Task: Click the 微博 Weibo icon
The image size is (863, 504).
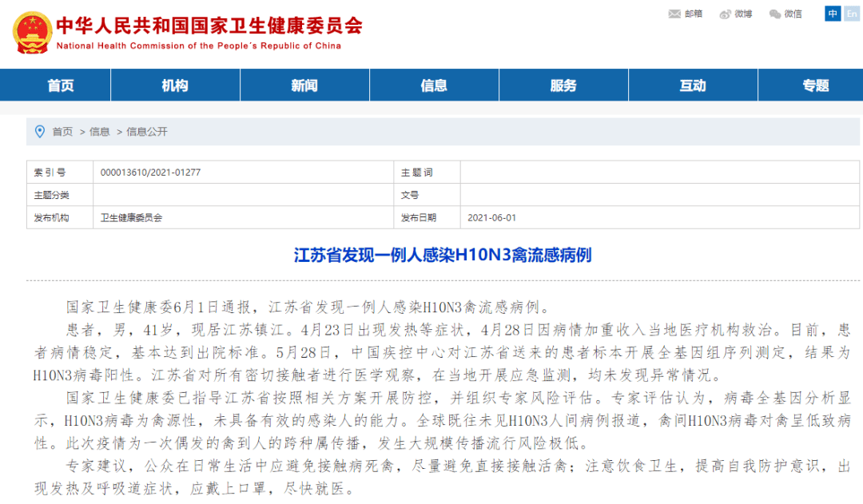Action: pyautogui.click(x=726, y=14)
